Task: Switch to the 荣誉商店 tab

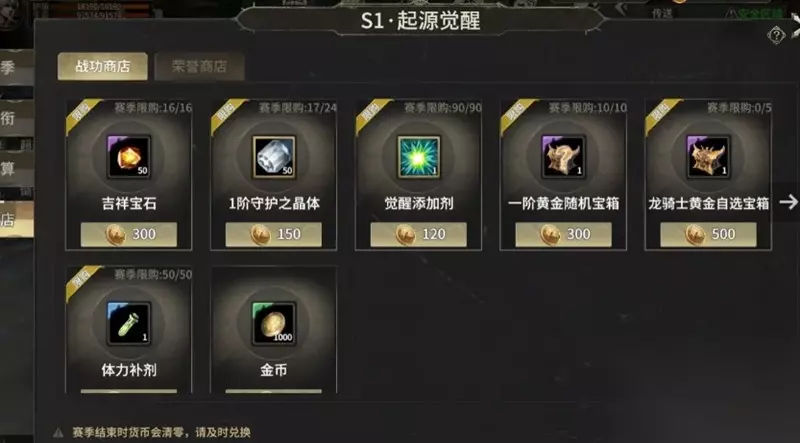Action: point(199,66)
